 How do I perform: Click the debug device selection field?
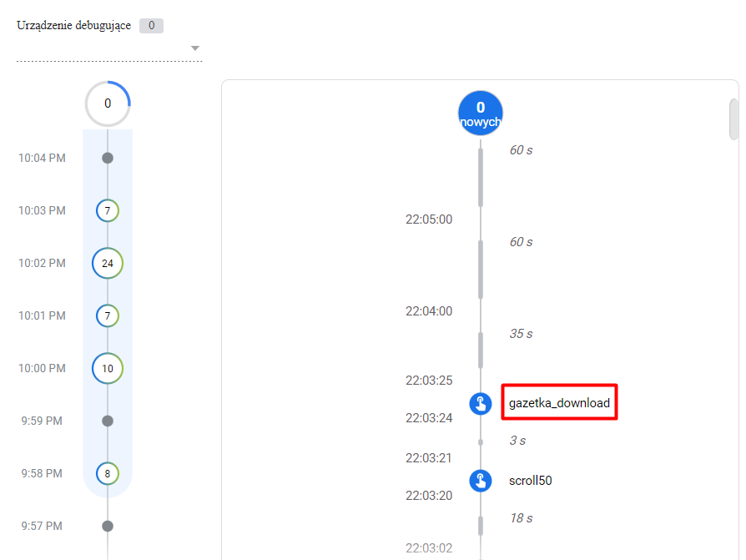(x=109, y=48)
